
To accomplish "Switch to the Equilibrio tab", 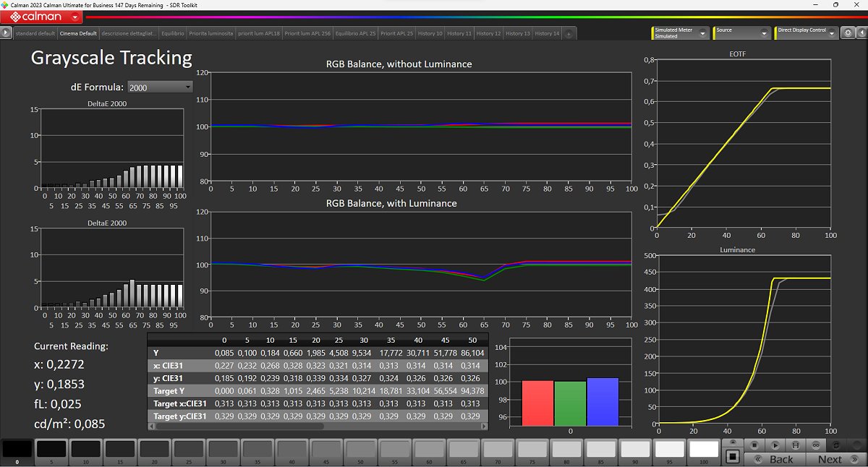I will tap(173, 33).
